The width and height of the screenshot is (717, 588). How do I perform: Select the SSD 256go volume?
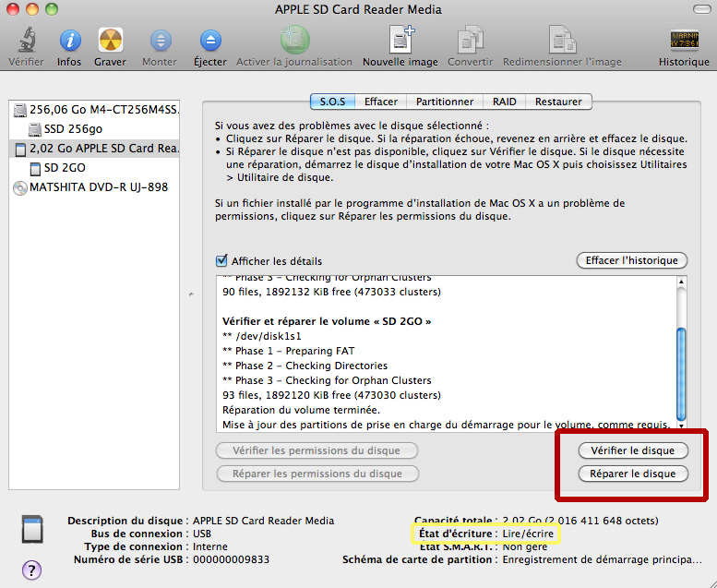click(72, 129)
